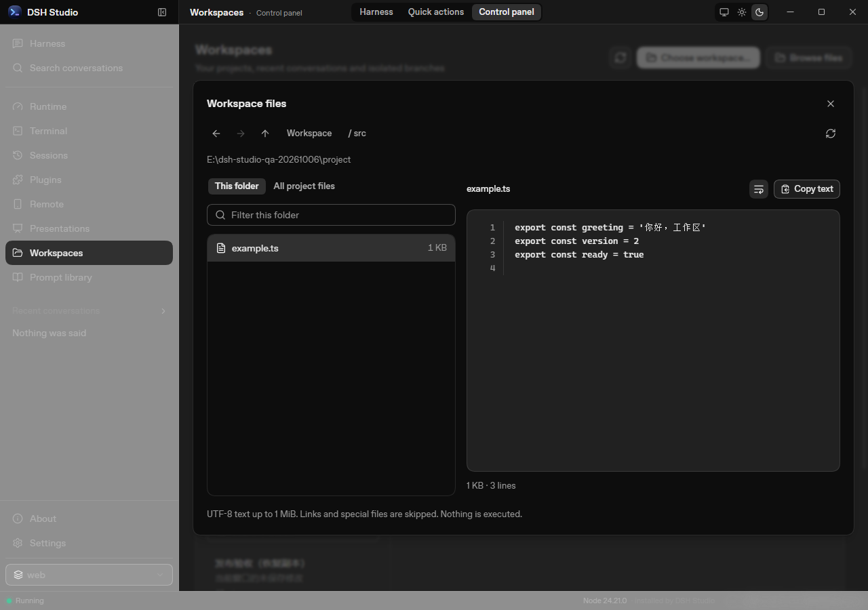Open the web selector dropdown
868x610 pixels.
click(89, 575)
